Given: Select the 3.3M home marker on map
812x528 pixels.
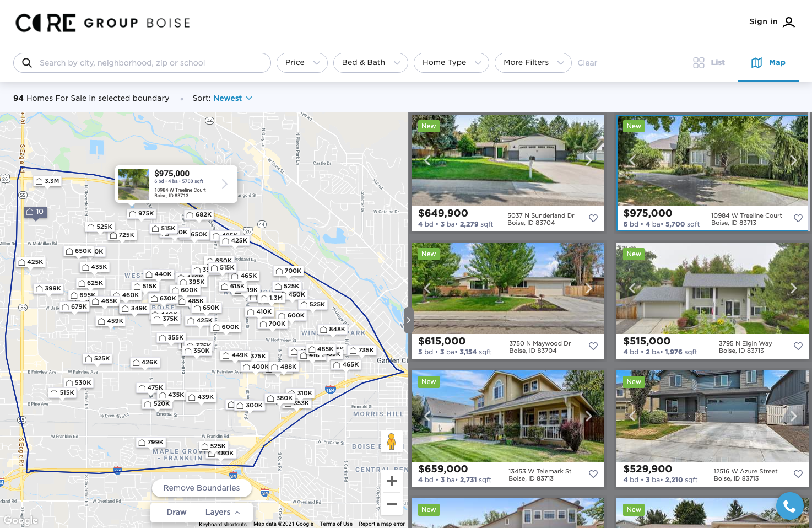Looking at the screenshot, I should click(x=47, y=181).
